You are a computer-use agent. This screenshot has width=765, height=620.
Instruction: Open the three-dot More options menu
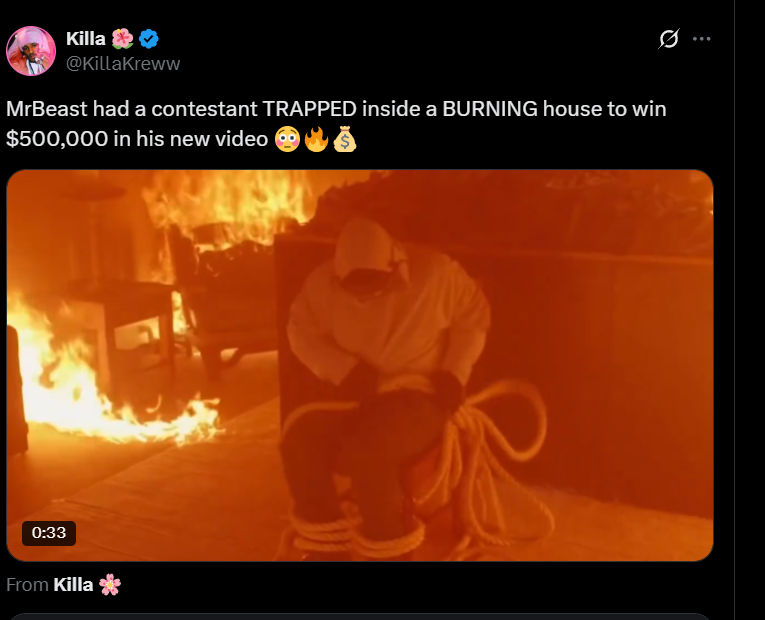[x=702, y=39]
